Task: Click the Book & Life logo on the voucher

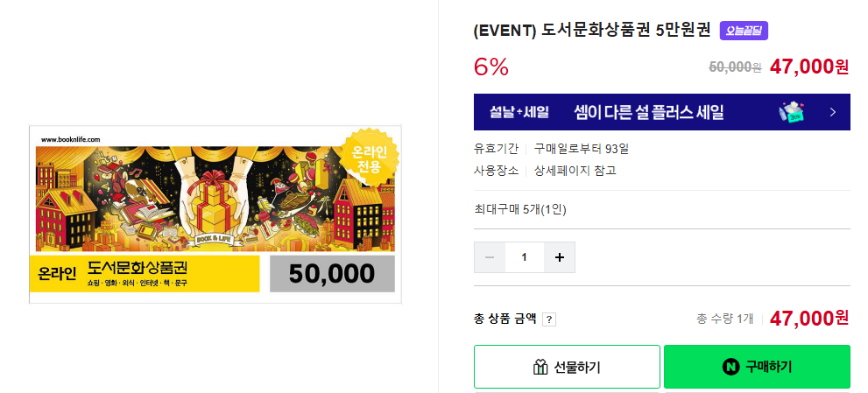Action: (x=215, y=237)
